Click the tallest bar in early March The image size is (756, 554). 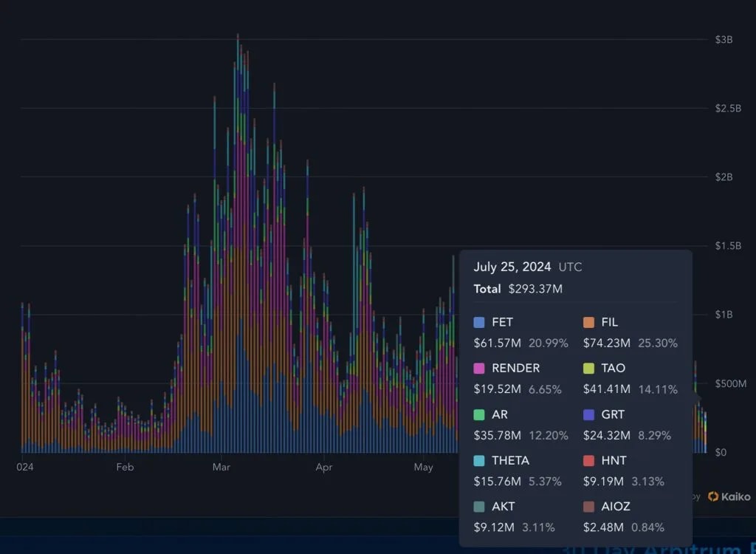coord(238,222)
